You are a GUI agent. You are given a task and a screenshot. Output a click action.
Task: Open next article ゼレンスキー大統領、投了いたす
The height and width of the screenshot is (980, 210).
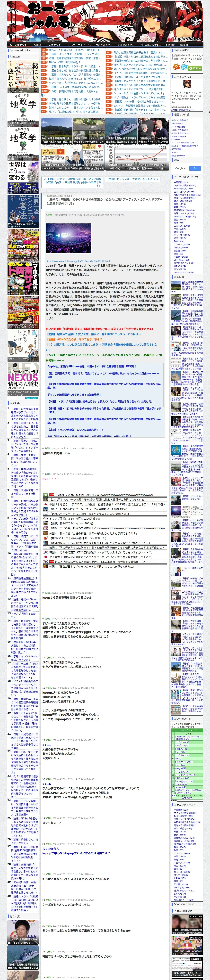point(132,179)
